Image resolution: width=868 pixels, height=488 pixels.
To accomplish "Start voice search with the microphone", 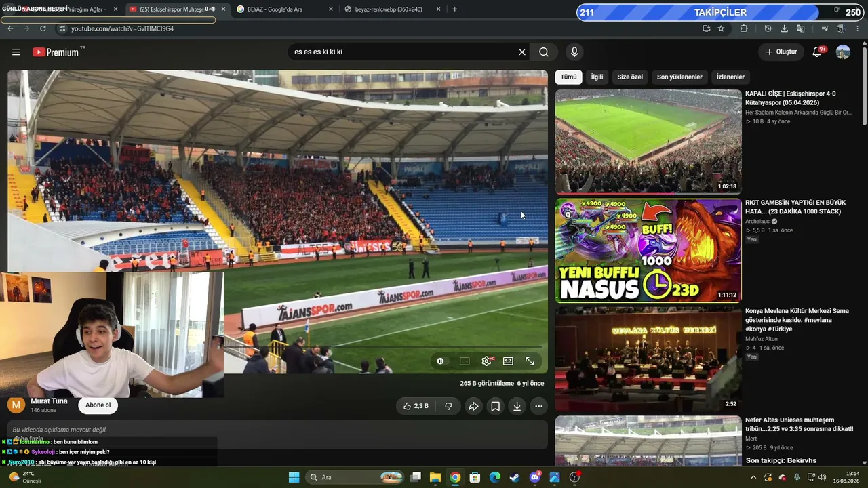I will (574, 52).
